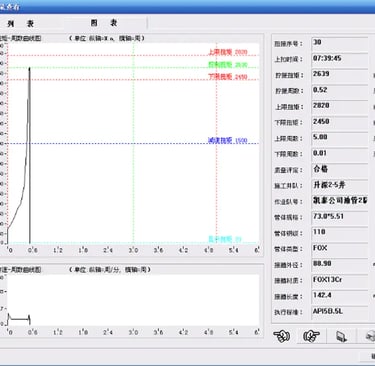Select the turns field showing 0.52
Image resolution: width=375 pixels, height=366 pixels.
[x=340, y=91]
